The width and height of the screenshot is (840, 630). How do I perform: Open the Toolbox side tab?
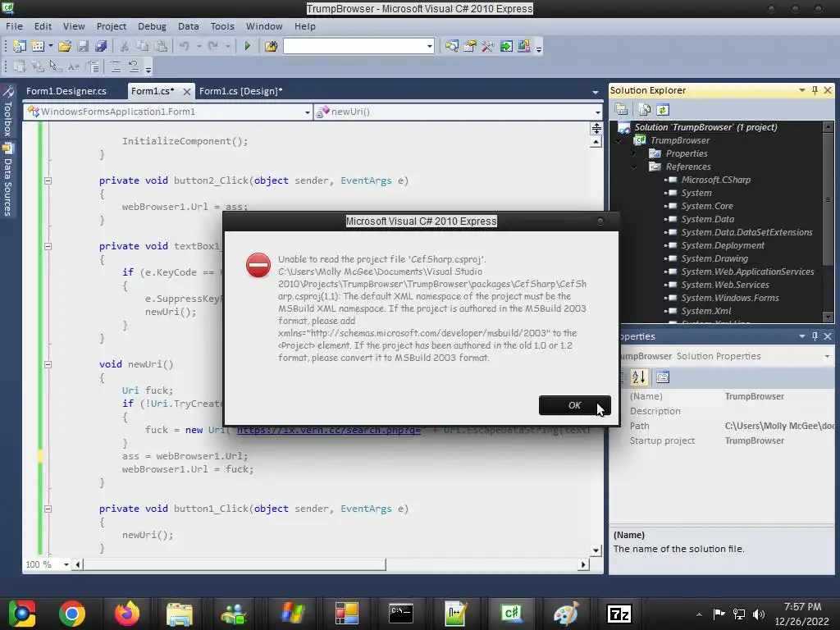[7, 112]
